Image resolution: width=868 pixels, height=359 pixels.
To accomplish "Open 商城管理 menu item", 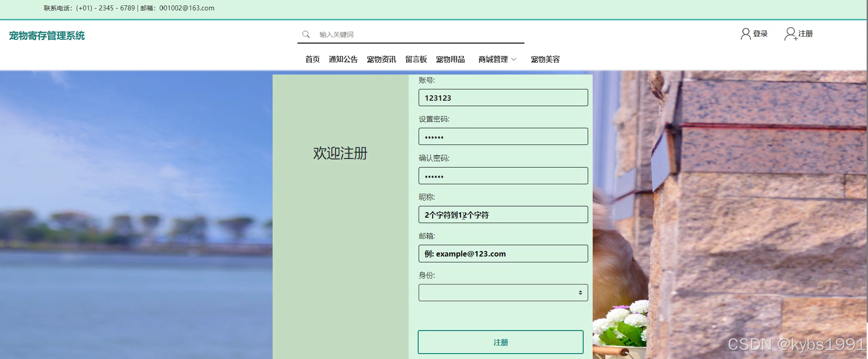I will [493, 59].
